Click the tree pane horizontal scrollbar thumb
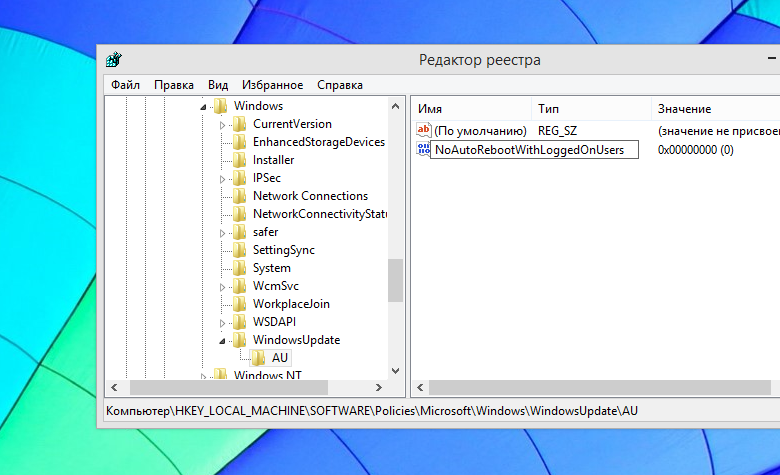The height and width of the screenshot is (475, 780). tap(229, 387)
